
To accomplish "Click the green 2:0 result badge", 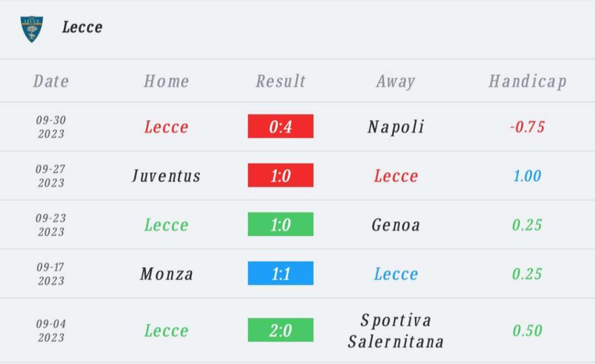I will click(x=281, y=330).
